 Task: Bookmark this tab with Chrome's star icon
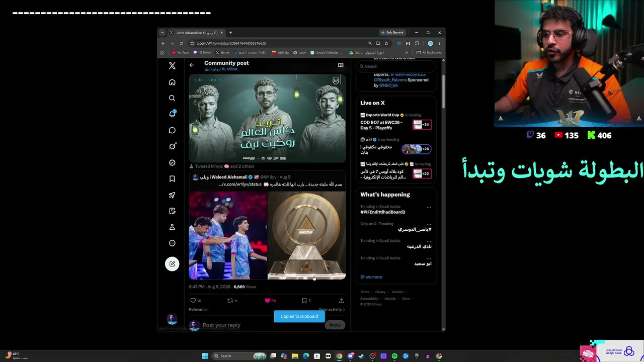pos(386,43)
